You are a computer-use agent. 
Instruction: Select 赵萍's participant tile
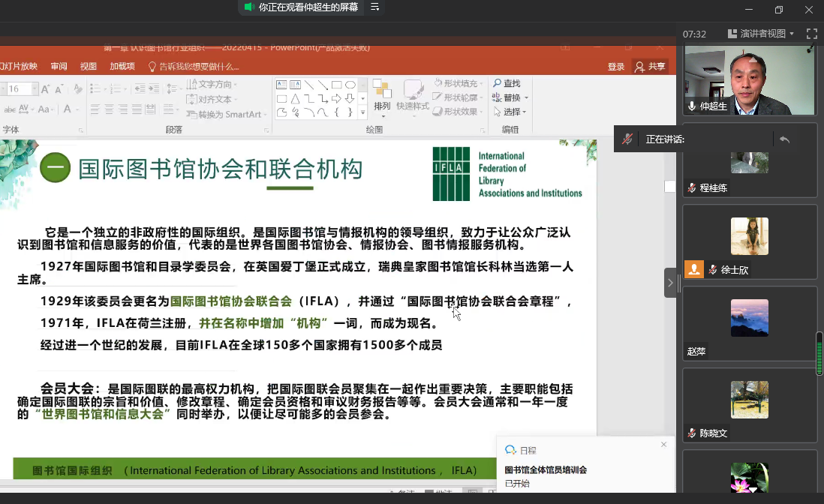point(750,322)
